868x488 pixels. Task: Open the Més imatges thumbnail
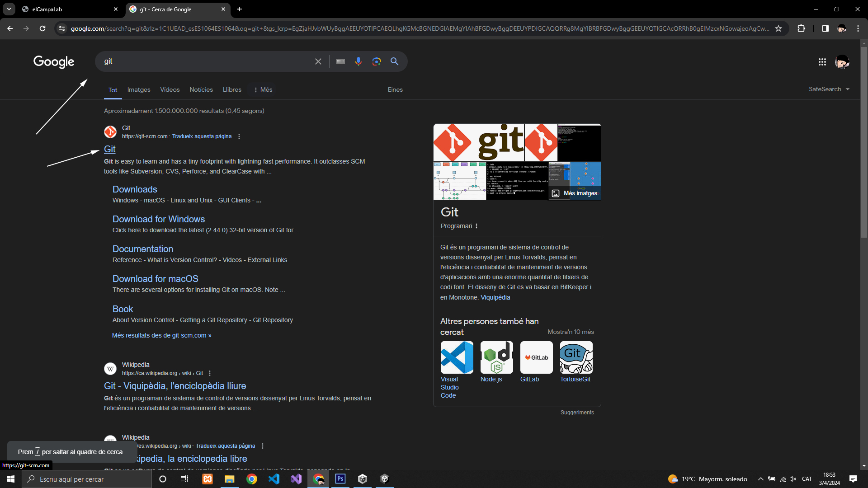575,193
